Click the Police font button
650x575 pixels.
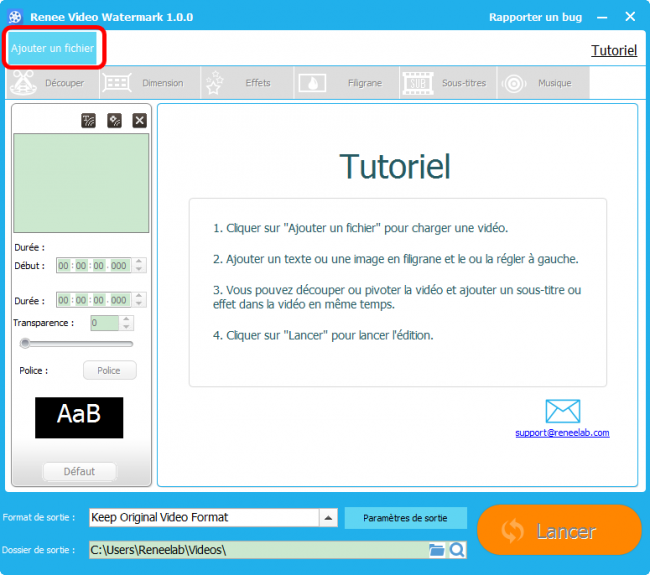point(109,370)
